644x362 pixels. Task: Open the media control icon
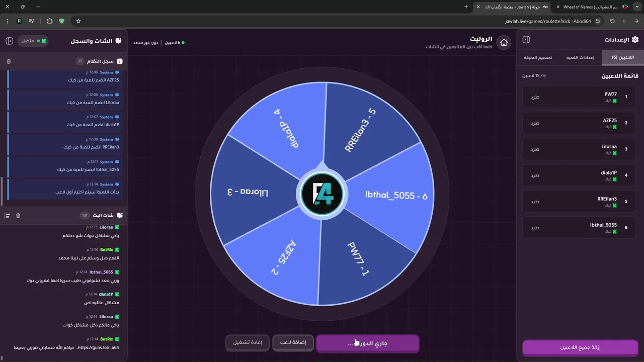(x=32, y=21)
